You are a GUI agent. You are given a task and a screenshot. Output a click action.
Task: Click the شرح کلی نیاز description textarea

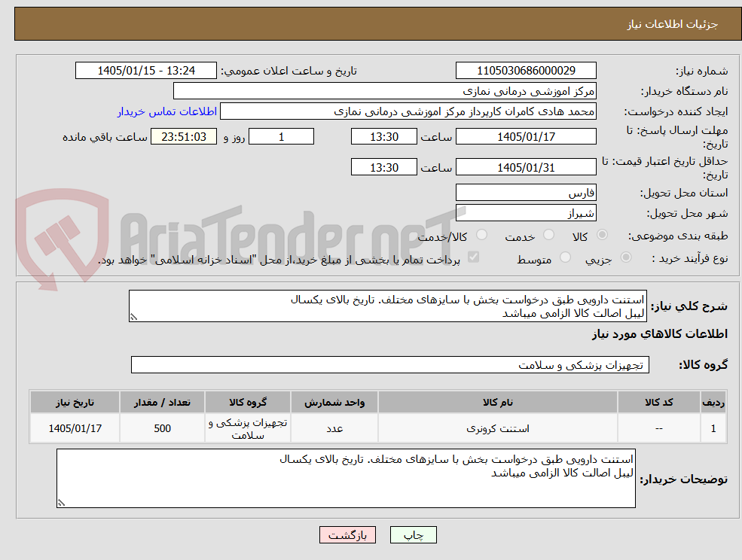(x=387, y=306)
